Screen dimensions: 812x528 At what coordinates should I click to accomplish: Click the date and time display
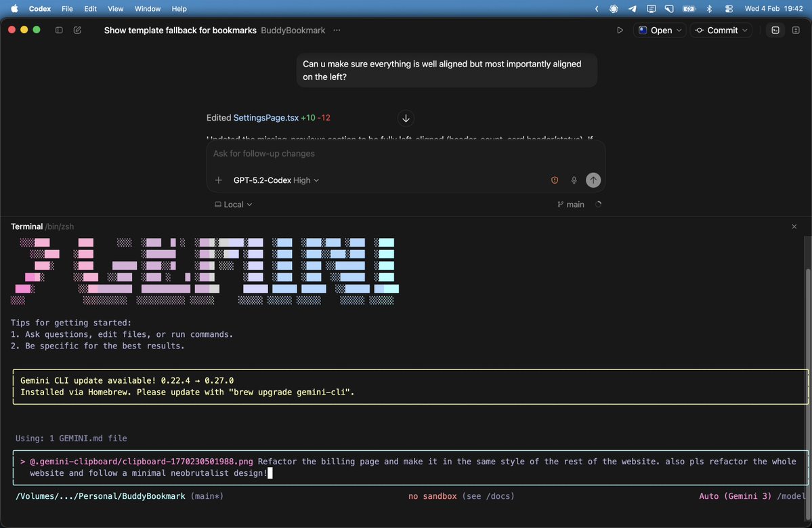[773, 9]
